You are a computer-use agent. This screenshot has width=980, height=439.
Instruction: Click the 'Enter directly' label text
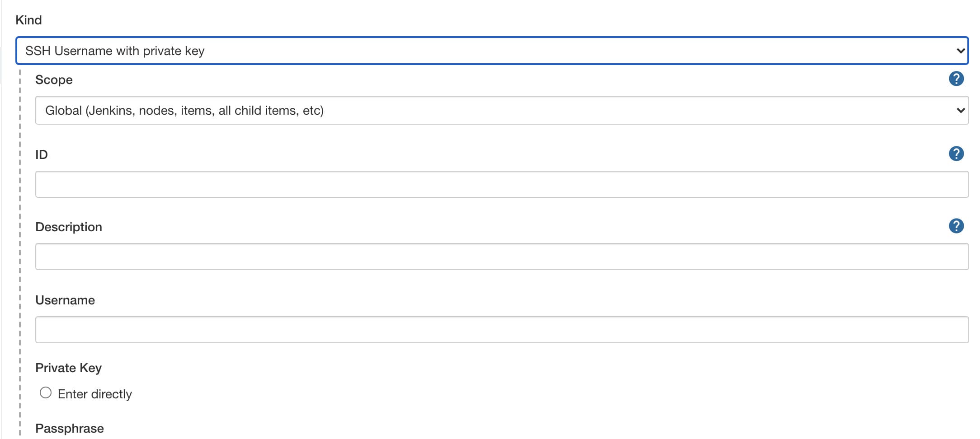(x=95, y=394)
